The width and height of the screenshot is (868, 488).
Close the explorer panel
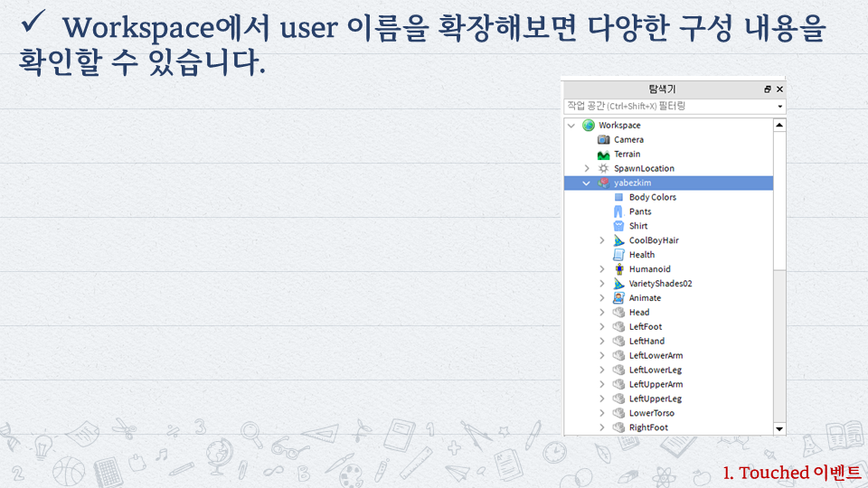click(780, 89)
